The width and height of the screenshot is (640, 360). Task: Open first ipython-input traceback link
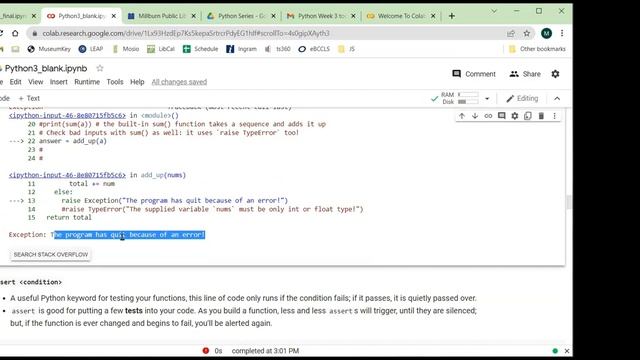pos(67,116)
